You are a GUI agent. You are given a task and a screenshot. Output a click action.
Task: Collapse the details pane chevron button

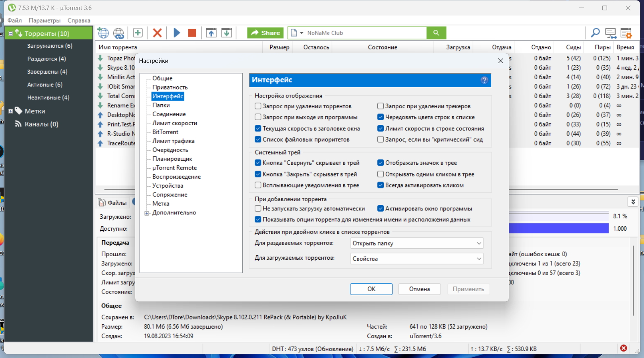(x=633, y=202)
